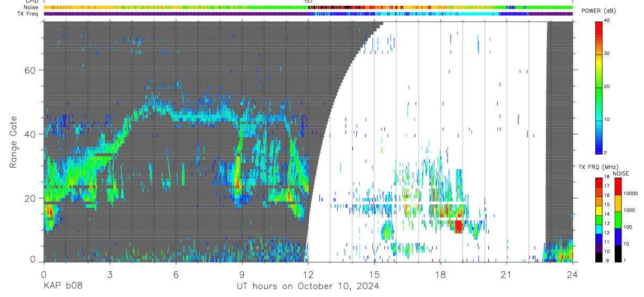This screenshot has width=644, height=297.
Task: Select the POWER (dB) rainbow color bar
Action: click(599, 87)
